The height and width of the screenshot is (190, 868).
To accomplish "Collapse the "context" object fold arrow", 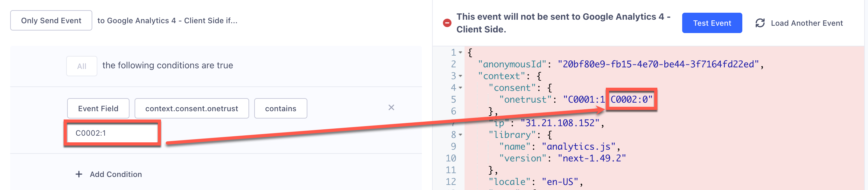I will 460,76.
